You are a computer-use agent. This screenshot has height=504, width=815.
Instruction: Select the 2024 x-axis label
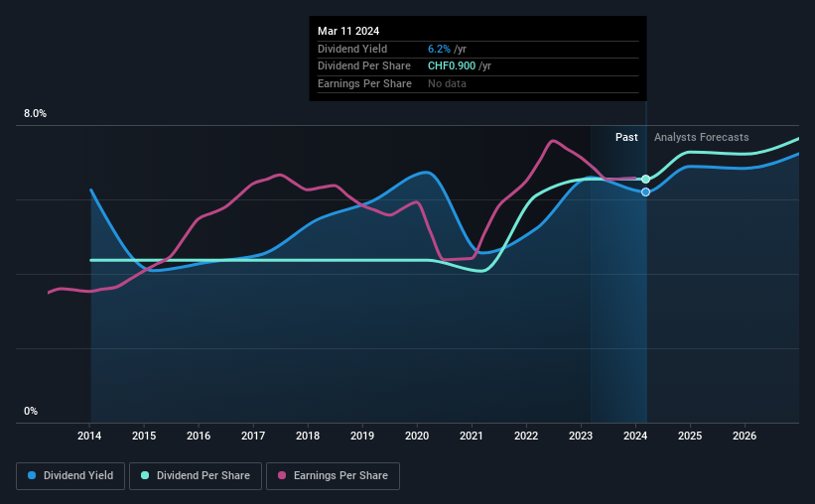point(635,436)
